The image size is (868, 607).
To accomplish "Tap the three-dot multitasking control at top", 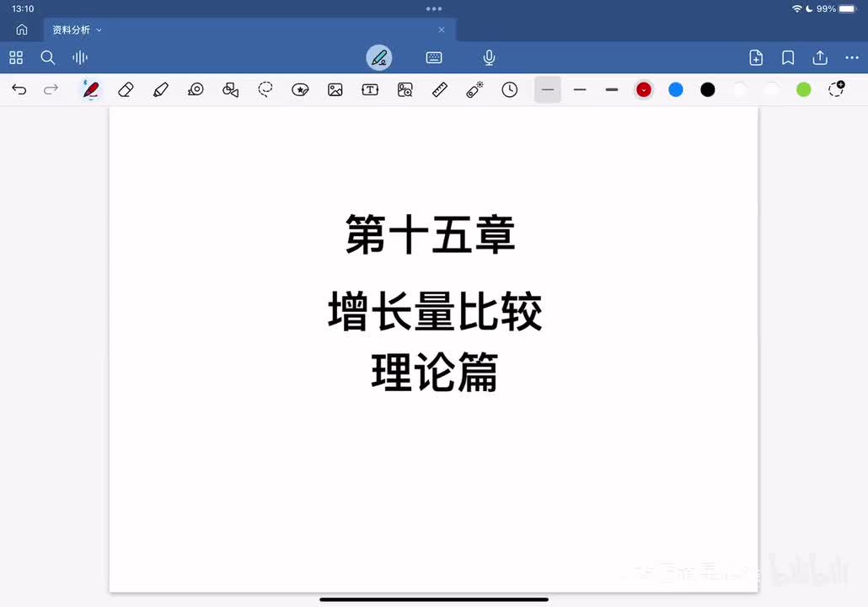I will click(434, 9).
